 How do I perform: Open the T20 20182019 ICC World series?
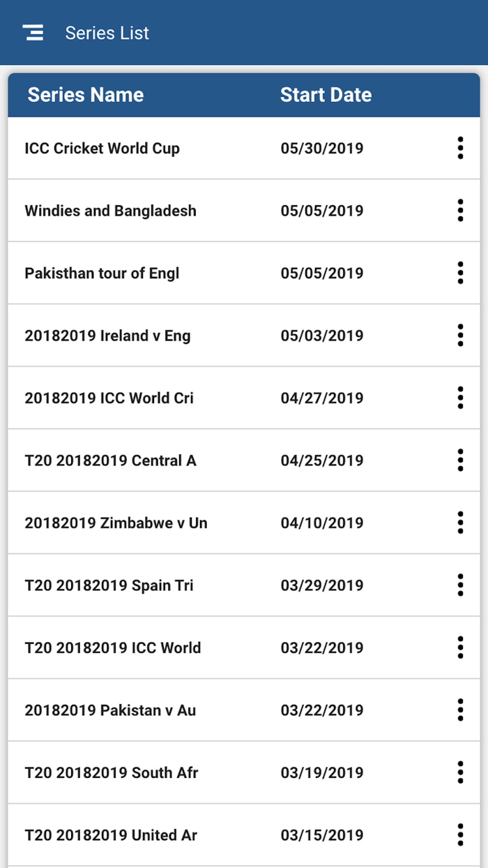(x=113, y=648)
